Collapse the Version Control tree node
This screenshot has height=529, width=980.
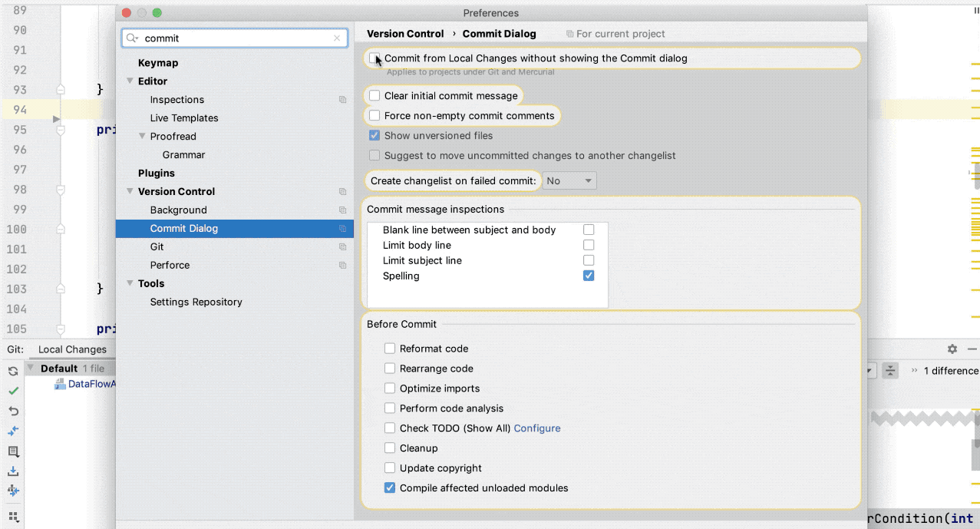pos(130,192)
